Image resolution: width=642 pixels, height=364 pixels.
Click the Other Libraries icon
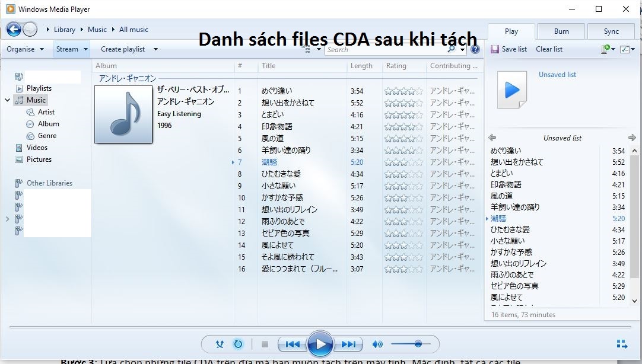tap(18, 183)
